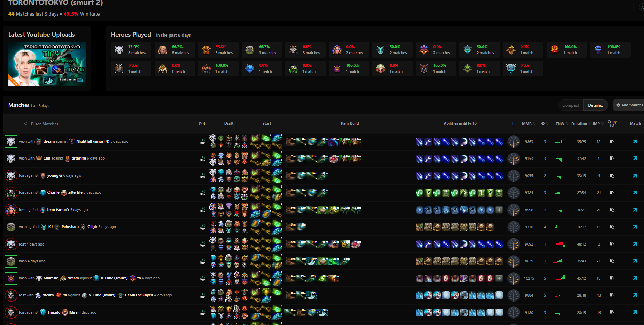The height and width of the screenshot is (325, 644).
Task: Open Nightfall (smurf 4) player link
Action: coord(93,141)
